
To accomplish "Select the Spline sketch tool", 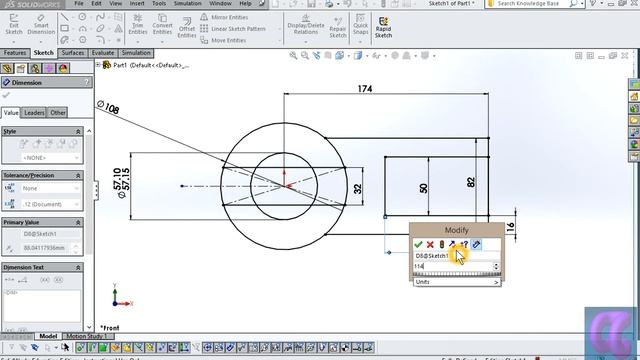I will coord(100,17).
